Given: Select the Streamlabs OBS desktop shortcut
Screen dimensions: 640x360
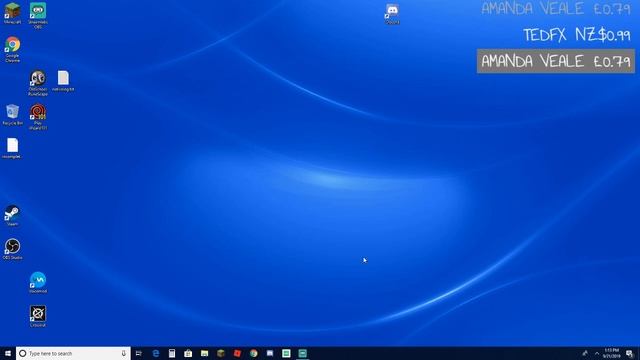Looking at the screenshot, I should point(38,16).
